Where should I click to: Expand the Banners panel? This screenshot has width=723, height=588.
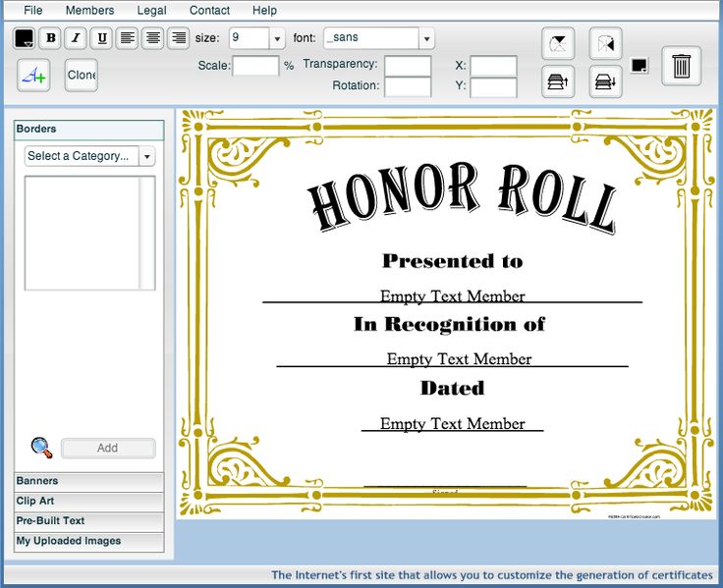[x=89, y=481]
